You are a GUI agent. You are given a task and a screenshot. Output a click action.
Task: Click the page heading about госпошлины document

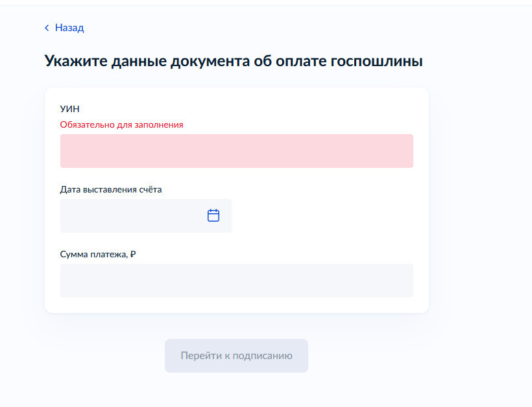click(234, 62)
